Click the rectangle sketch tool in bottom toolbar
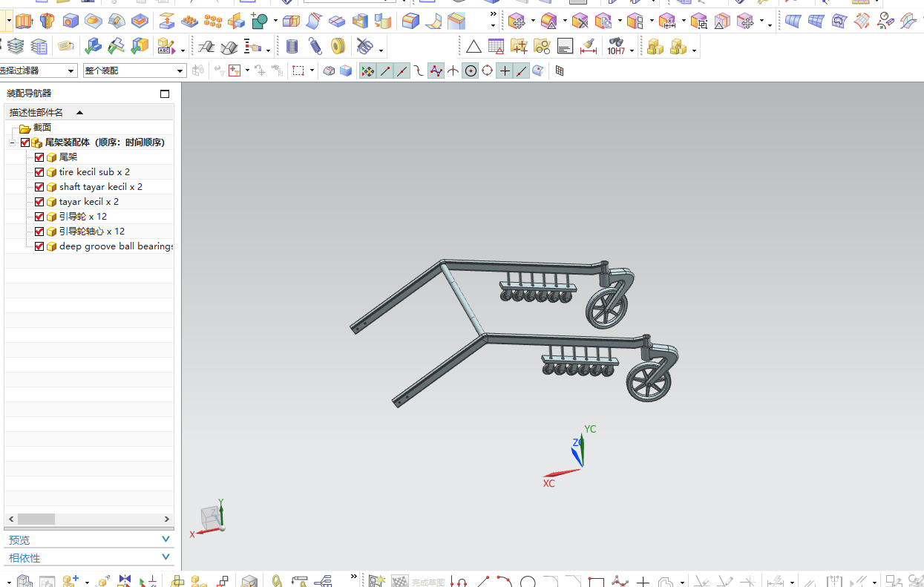Image resolution: width=924 pixels, height=587 pixels. [x=596, y=581]
